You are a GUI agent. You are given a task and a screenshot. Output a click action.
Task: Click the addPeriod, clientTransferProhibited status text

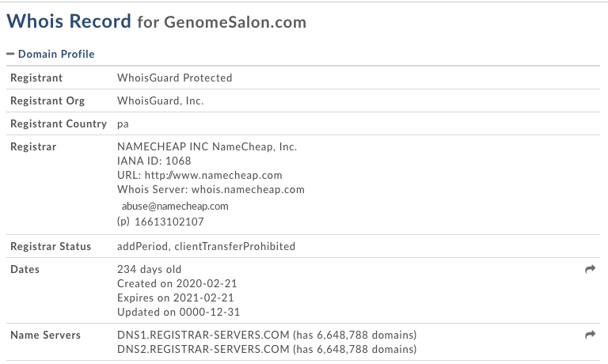click(x=206, y=247)
